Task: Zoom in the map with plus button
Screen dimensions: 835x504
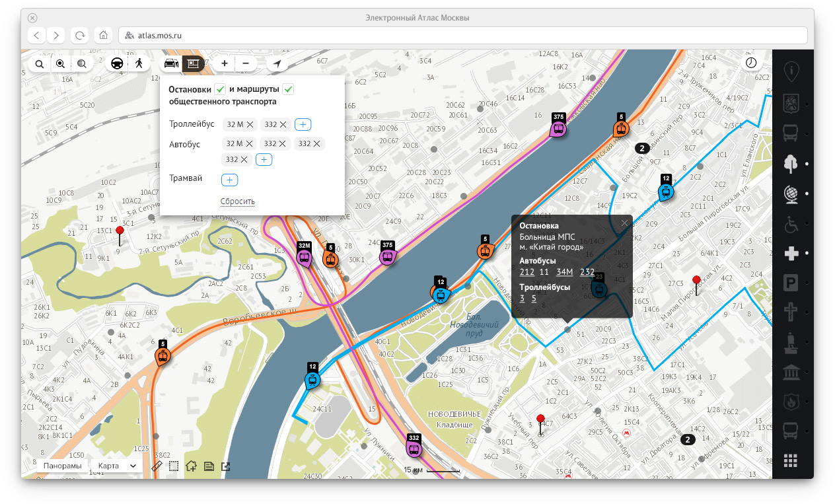Action: click(225, 63)
